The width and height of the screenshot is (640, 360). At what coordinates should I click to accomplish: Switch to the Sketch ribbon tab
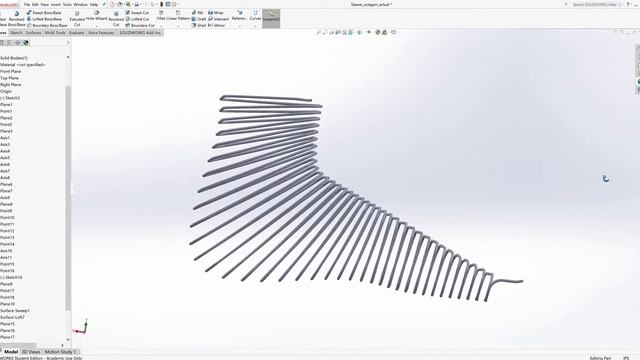point(16,33)
